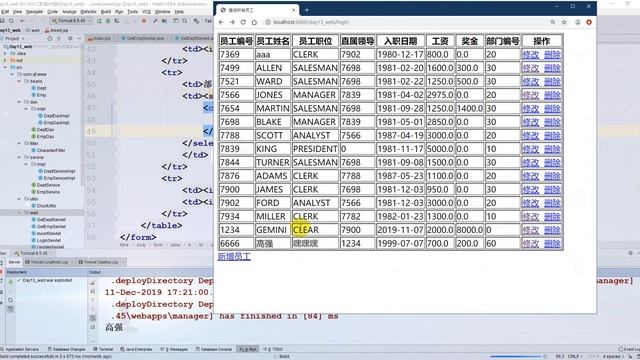Go to the browser home page
Screen dimensions: 640x360
(254, 22)
